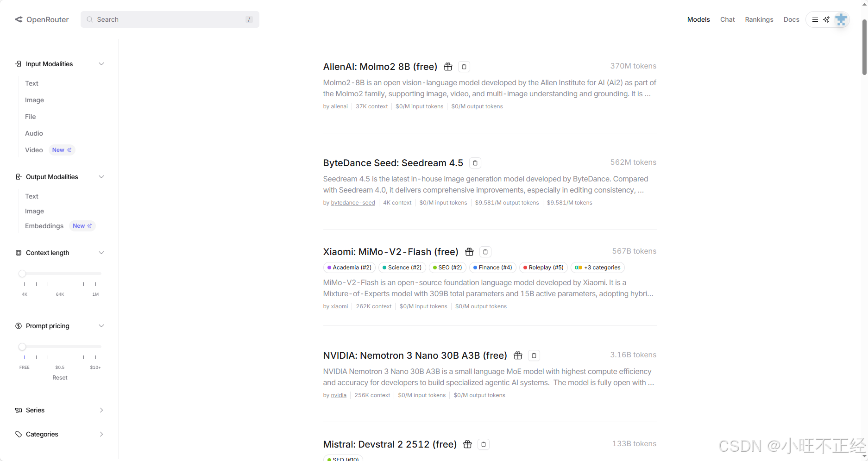Show the +3 categories chip for MiMo-V2-Flash
The width and height of the screenshot is (868, 461).
[598, 268]
